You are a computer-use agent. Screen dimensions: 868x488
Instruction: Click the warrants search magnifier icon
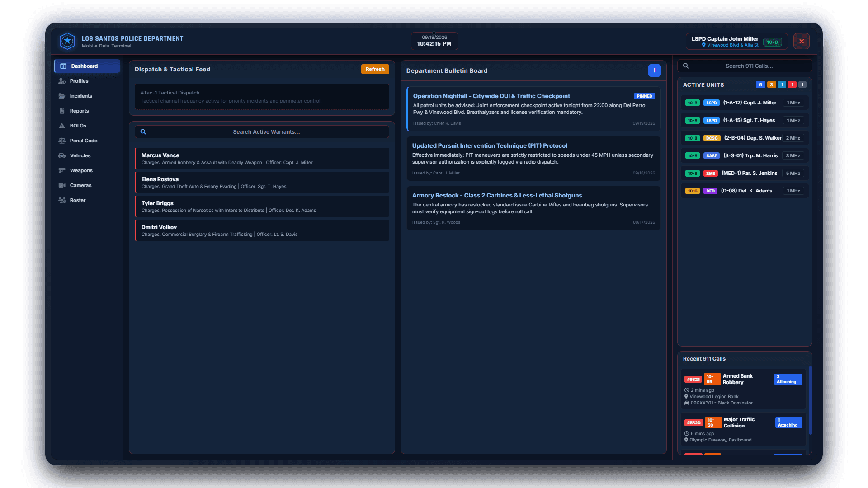point(143,132)
